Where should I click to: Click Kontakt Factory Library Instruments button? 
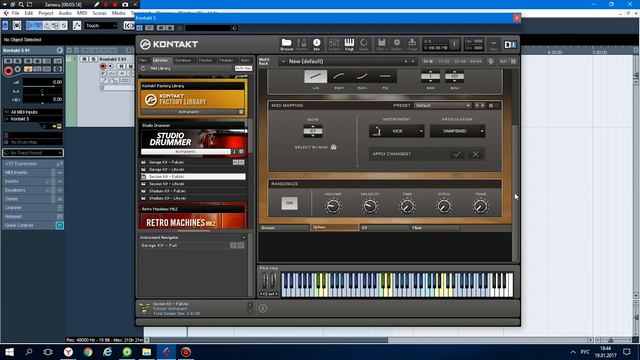point(189,112)
